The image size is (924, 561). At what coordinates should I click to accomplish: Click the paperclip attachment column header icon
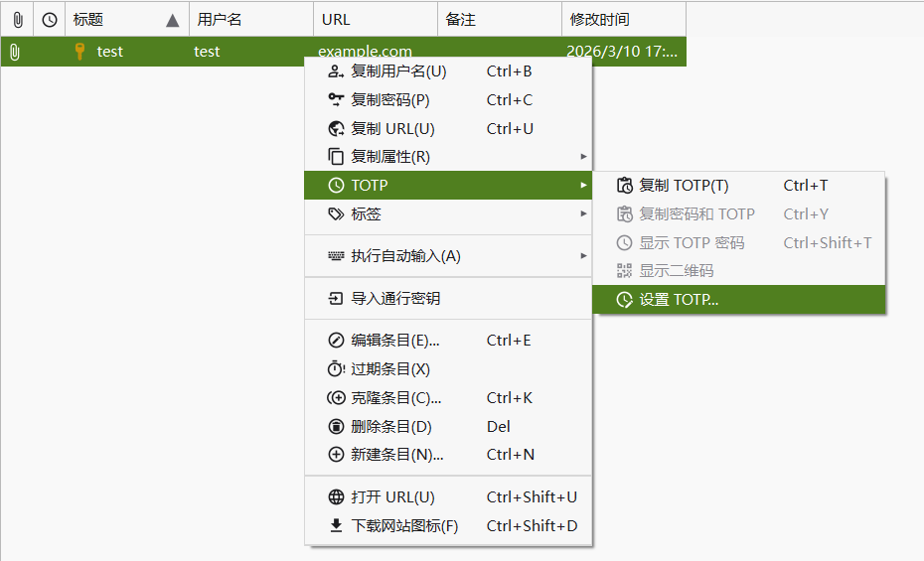point(17,19)
